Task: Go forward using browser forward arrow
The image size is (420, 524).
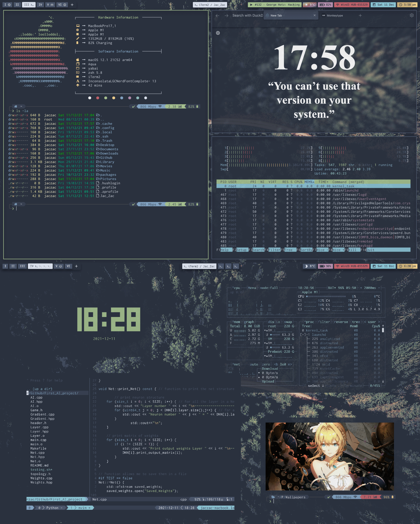Action: 226,16
